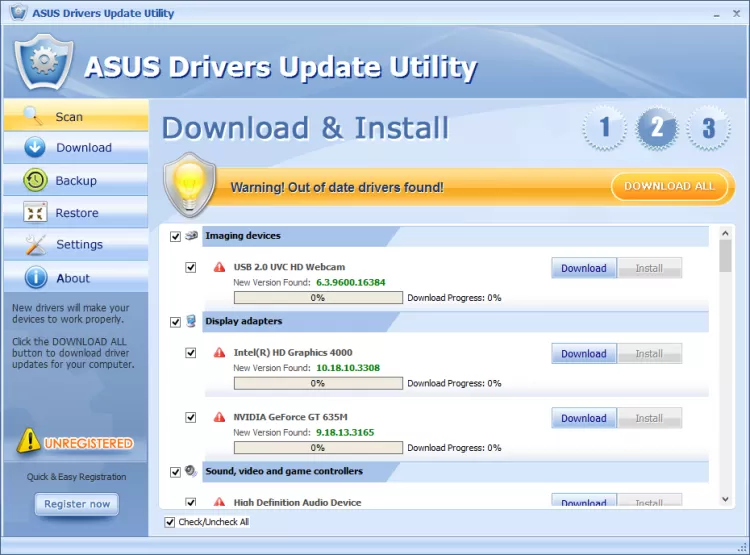This screenshot has width=750, height=555.
Task: Click the lightbulb shield warning icon
Action: click(x=189, y=185)
